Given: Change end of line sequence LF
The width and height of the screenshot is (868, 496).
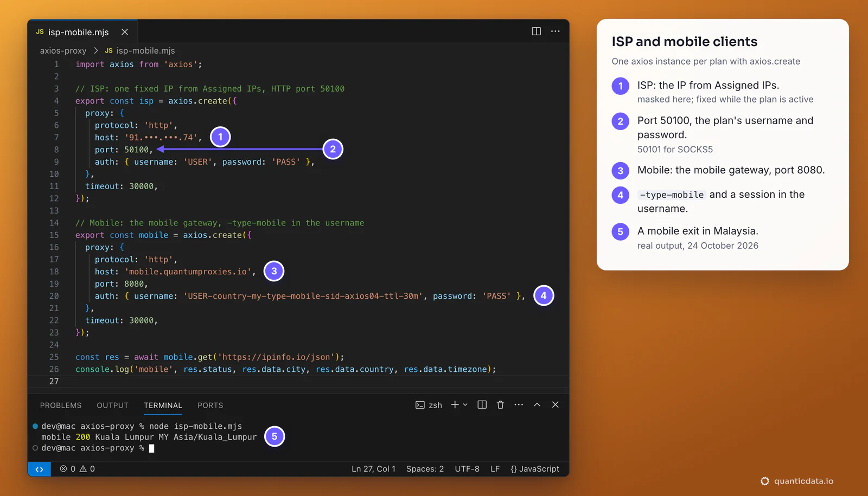Looking at the screenshot, I should (495, 469).
